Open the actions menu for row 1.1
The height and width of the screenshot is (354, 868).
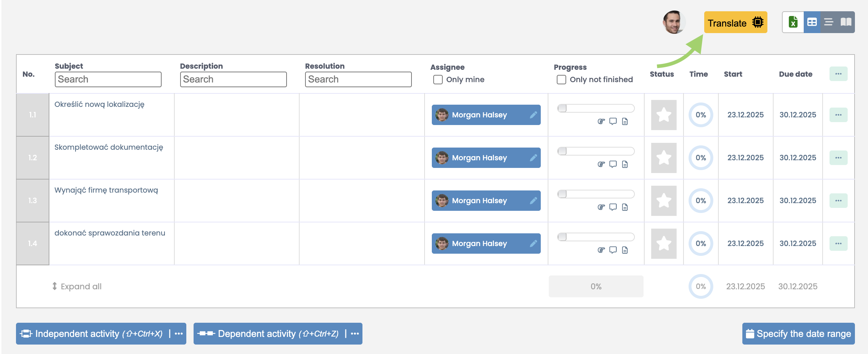point(838,114)
